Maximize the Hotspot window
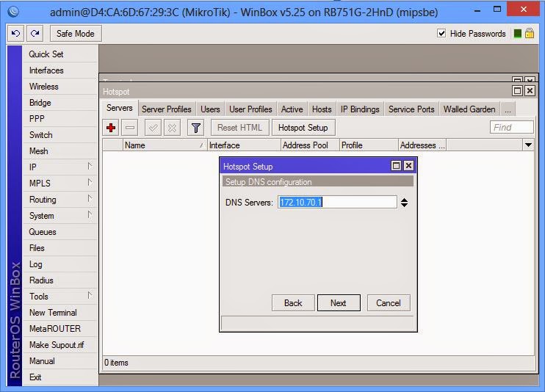 click(x=517, y=91)
